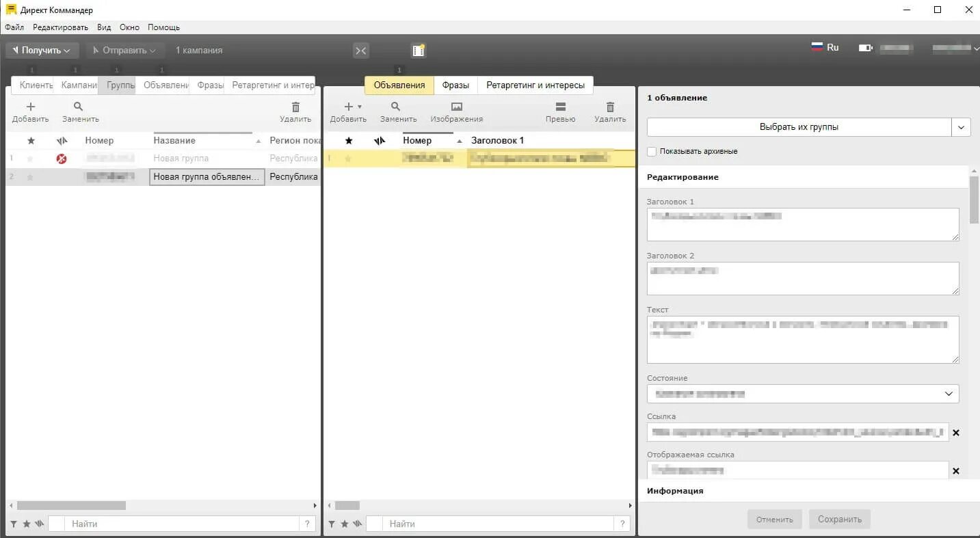Click the Заголовок 1 text field

[x=803, y=224]
